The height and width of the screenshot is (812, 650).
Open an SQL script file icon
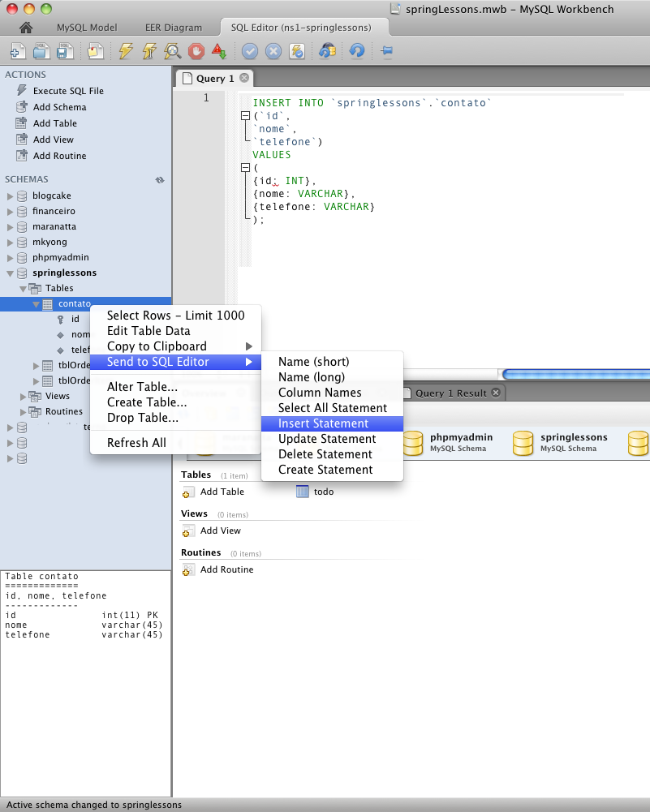coord(41,51)
